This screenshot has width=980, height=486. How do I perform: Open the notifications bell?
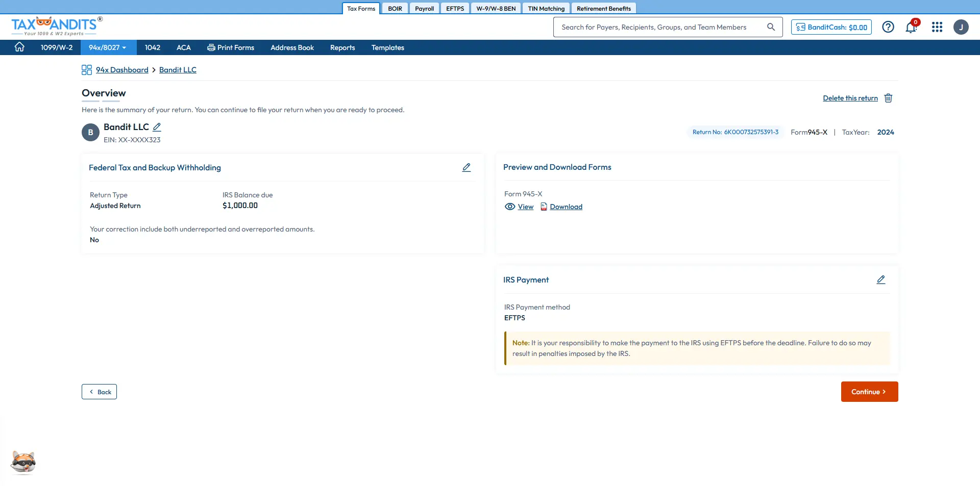(x=911, y=27)
